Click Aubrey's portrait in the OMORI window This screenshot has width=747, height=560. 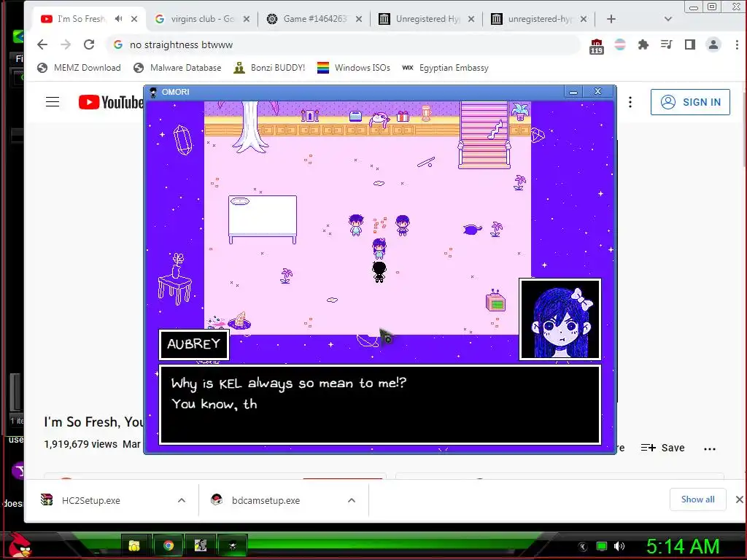(560, 319)
